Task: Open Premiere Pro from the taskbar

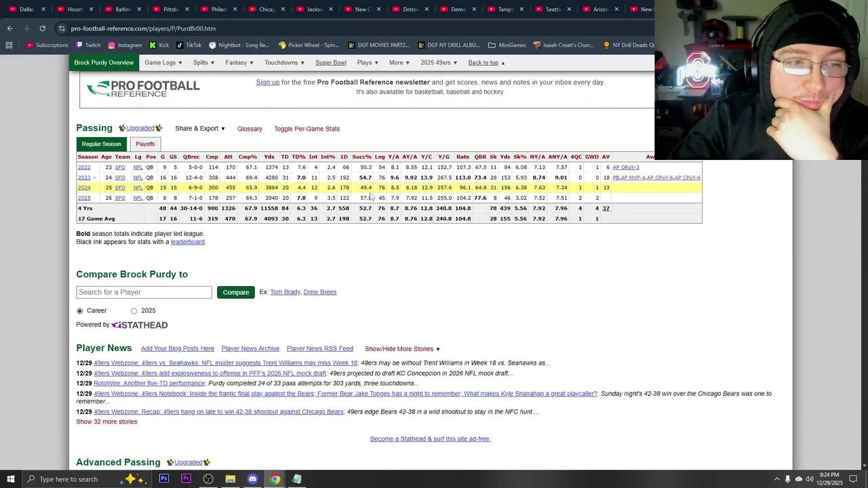Action: tap(186, 479)
